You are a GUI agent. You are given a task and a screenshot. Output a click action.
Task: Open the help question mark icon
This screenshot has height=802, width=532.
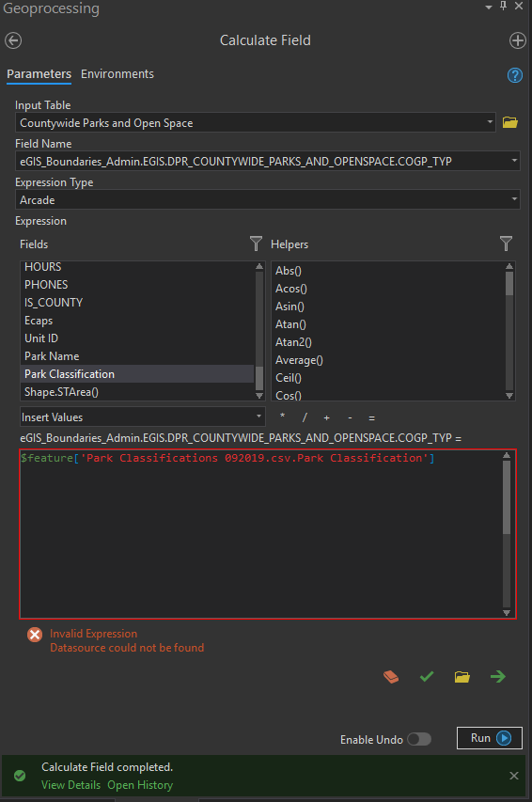pos(514,75)
